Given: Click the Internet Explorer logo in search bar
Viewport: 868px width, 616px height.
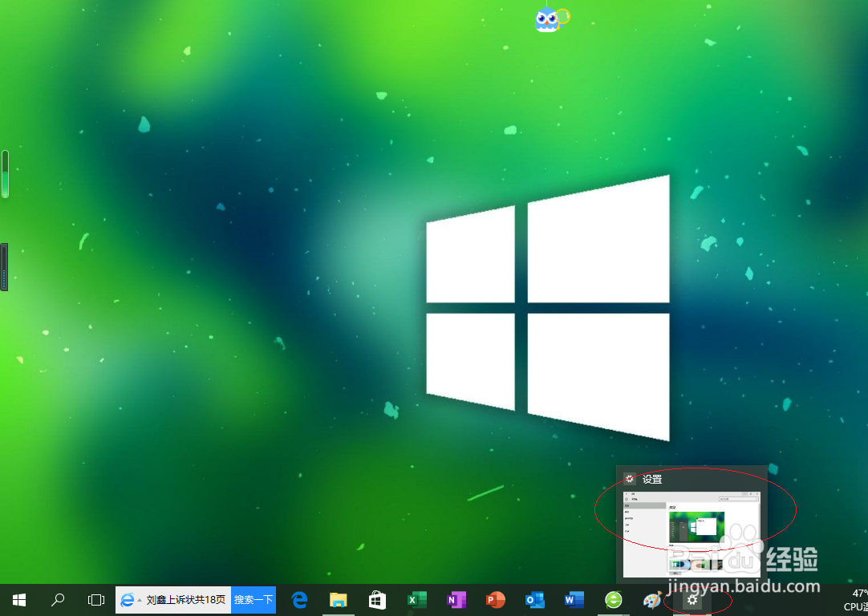Looking at the screenshot, I should [128, 600].
